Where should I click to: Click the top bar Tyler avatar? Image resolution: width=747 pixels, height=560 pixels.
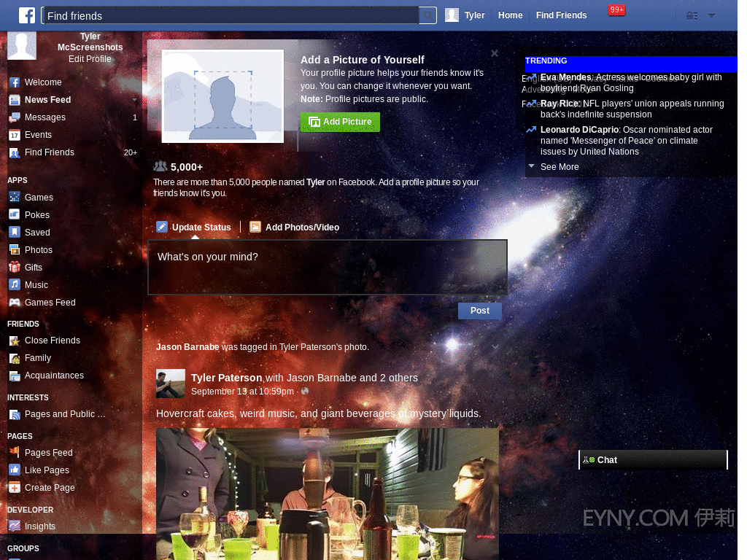pos(452,15)
